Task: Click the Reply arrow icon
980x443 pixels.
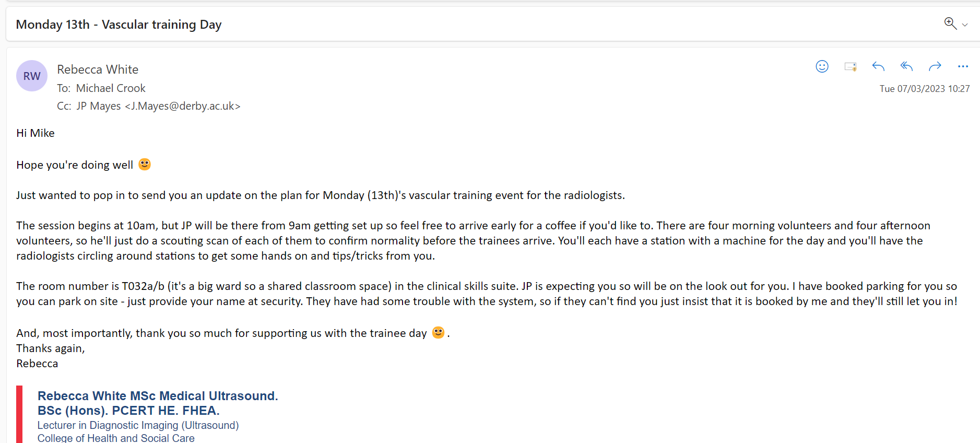Action: pos(878,66)
